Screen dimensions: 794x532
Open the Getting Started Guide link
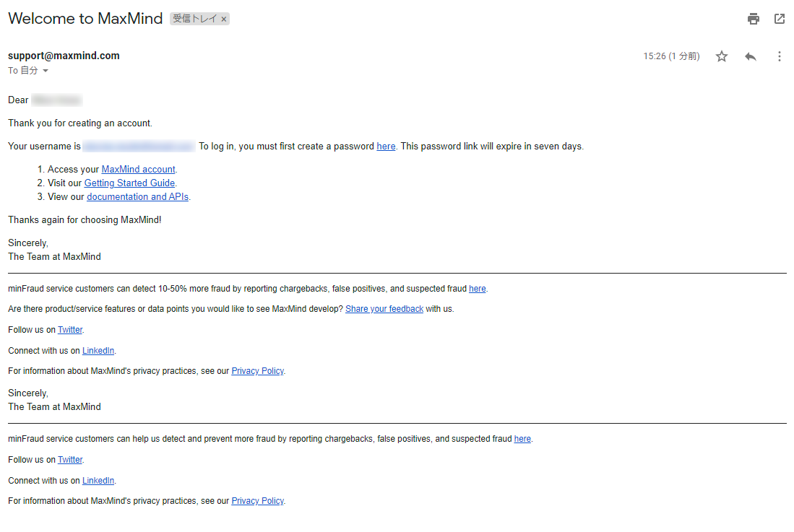pyautogui.click(x=129, y=183)
